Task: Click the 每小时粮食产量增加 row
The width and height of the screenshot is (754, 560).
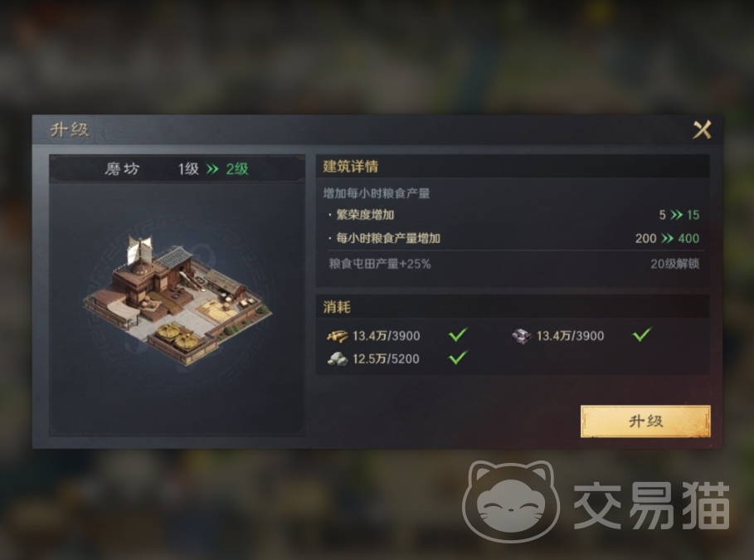Action: pos(513,238)
